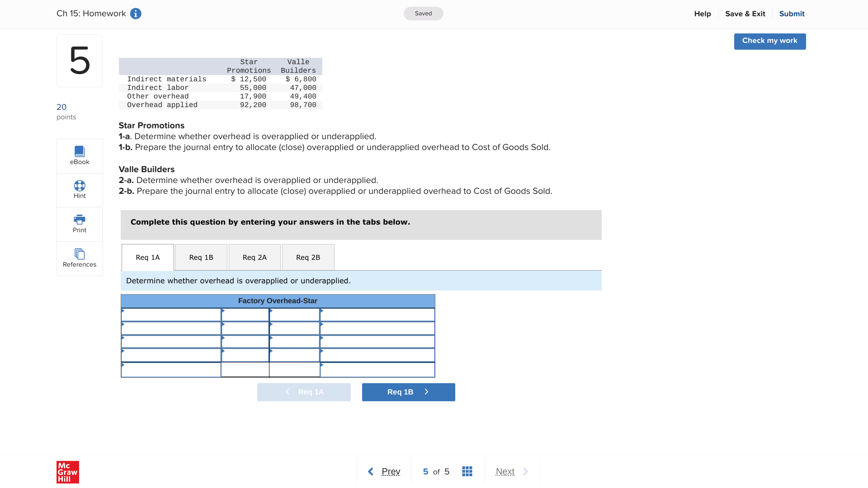This screenshot has height=488, width=868.
Task: Click the homework info icon
Action: click(136, 14)
